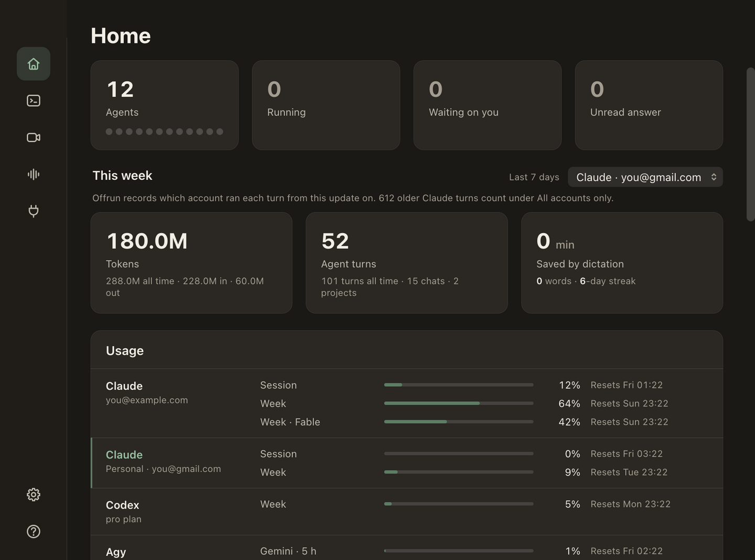Viewport: 755px width, 560px height.
Task: Click the Last 7 days label
Action: pos(534,177)
